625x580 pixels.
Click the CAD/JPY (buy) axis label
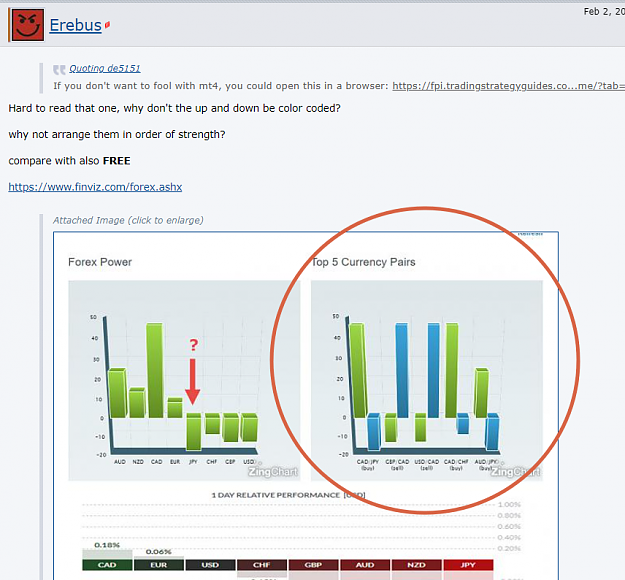[x=368, y=464]
